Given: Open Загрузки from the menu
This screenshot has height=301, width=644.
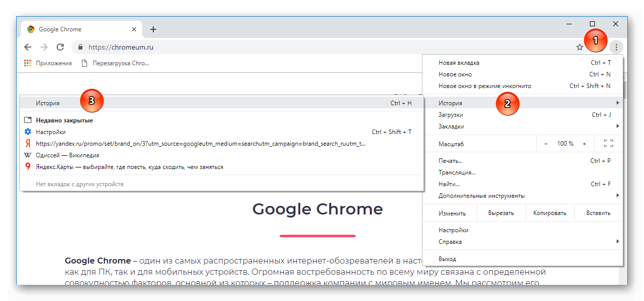Looking at the screenshot, I should pyautogui.click(x=523, y=115).
